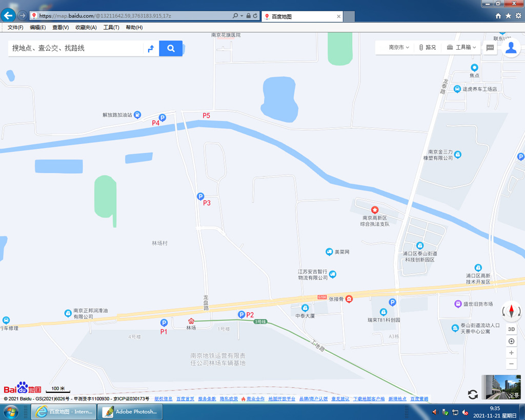Screen dimensions: 525x420
Task: Open the 地图开放平台 footer link
Action: pos(281,398)
